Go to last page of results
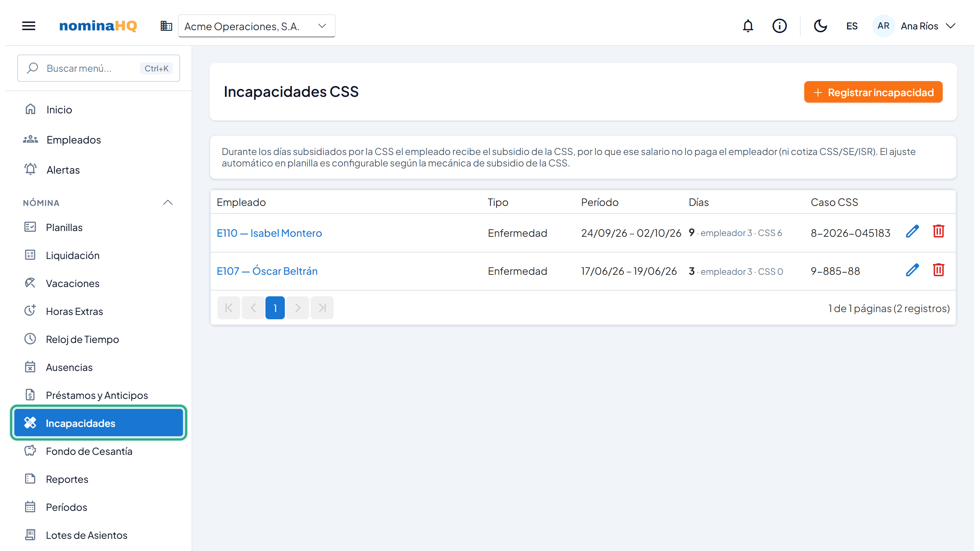 point(322,307)
